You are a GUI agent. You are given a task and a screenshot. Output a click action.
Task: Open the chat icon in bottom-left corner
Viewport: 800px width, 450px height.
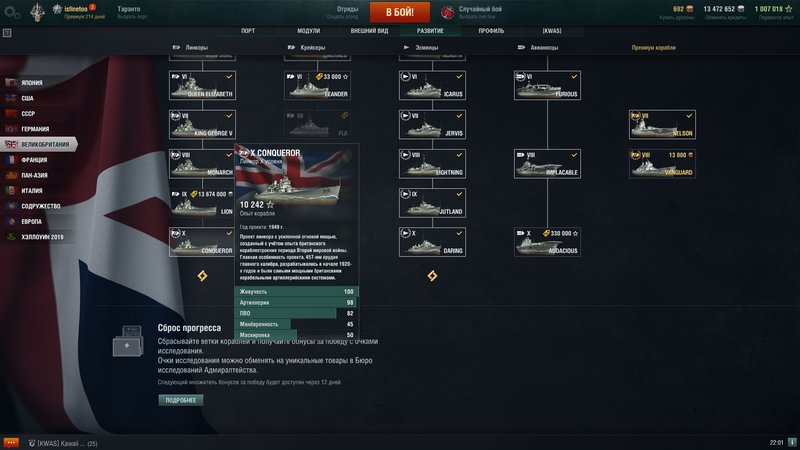click(x=11, y=442)
